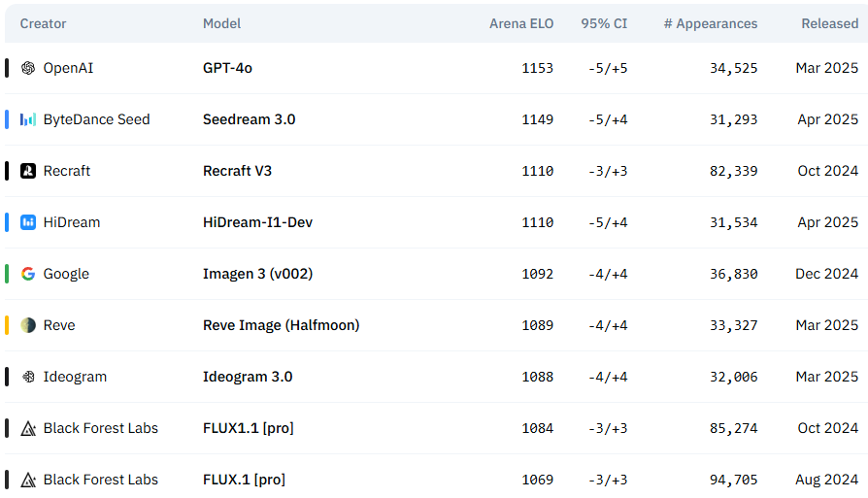
Task: Click the Reve half-moon logo icon
Action: pos(28,325)
